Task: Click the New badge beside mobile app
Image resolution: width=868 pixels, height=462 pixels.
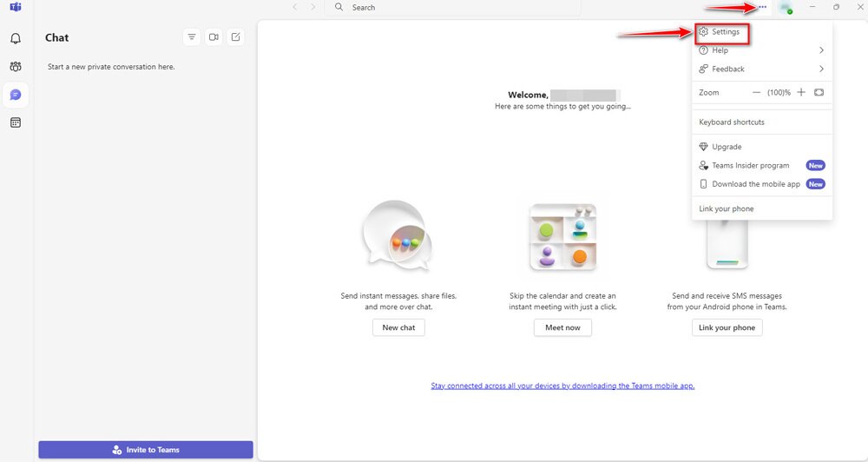Action: click(815, 184)
